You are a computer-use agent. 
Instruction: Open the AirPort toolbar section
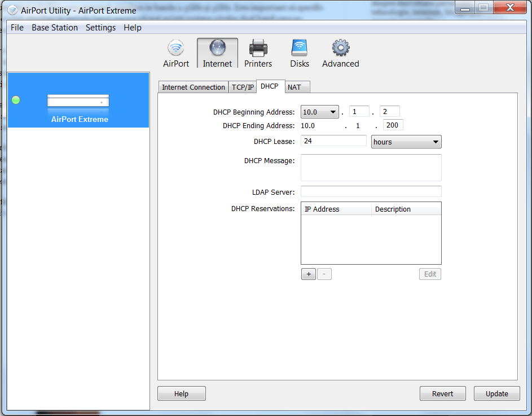click(176, 54)
